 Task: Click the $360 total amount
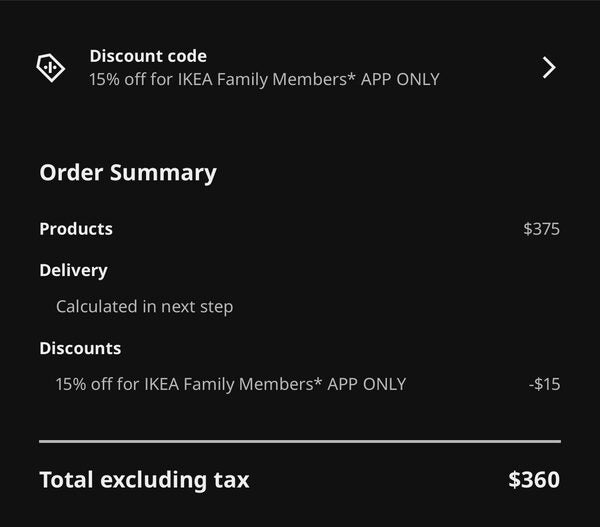[534, 480]
